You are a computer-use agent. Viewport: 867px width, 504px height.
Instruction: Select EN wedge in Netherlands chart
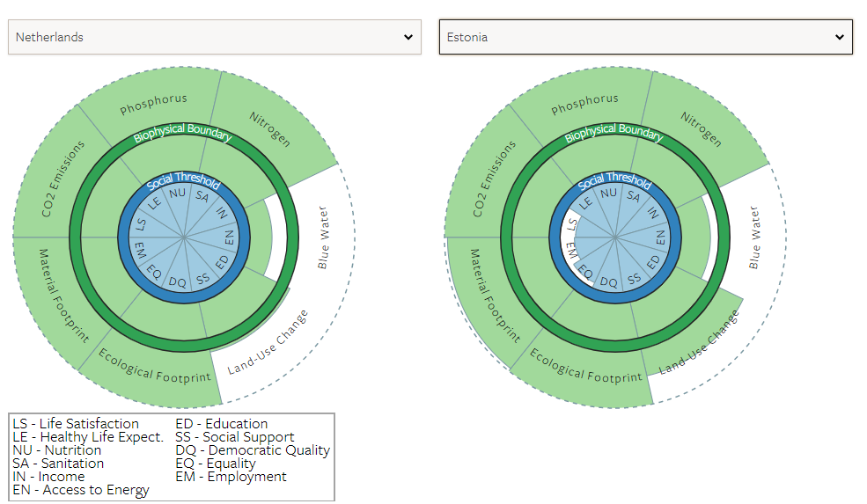[x=229, y=237]
